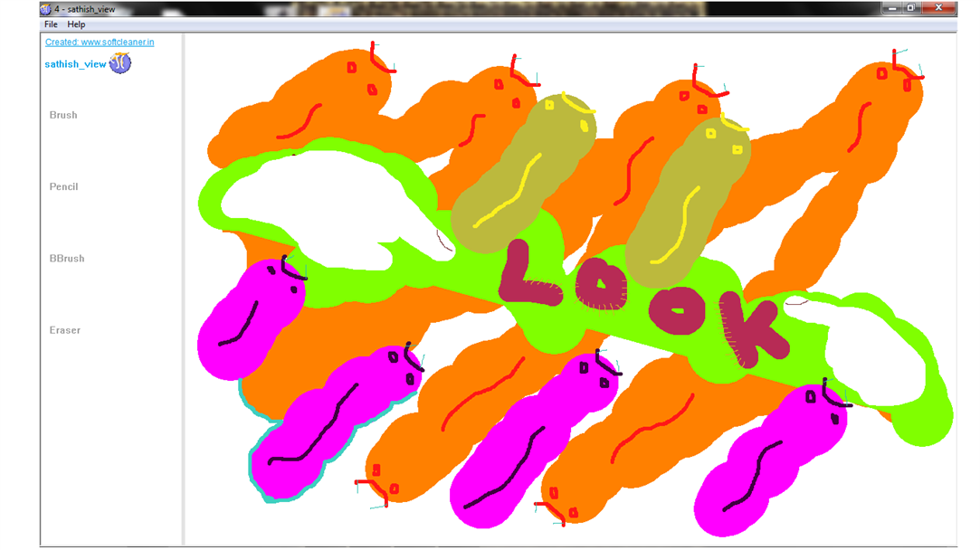Select the Brush tool
The width and height of the screenshot is (980, 550).
[x=63, y=115]
